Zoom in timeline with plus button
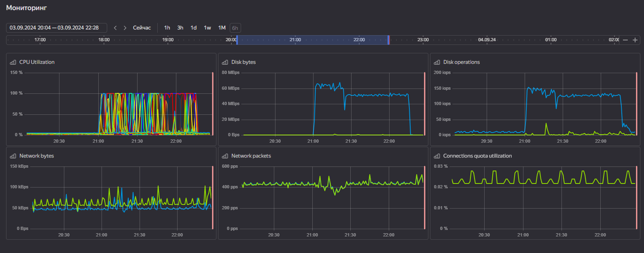 coord(635,40)
